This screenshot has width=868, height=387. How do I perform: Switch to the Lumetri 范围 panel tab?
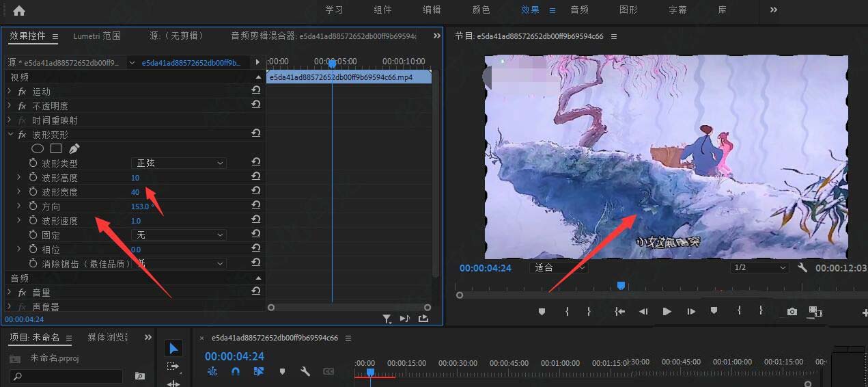[97, 36]
